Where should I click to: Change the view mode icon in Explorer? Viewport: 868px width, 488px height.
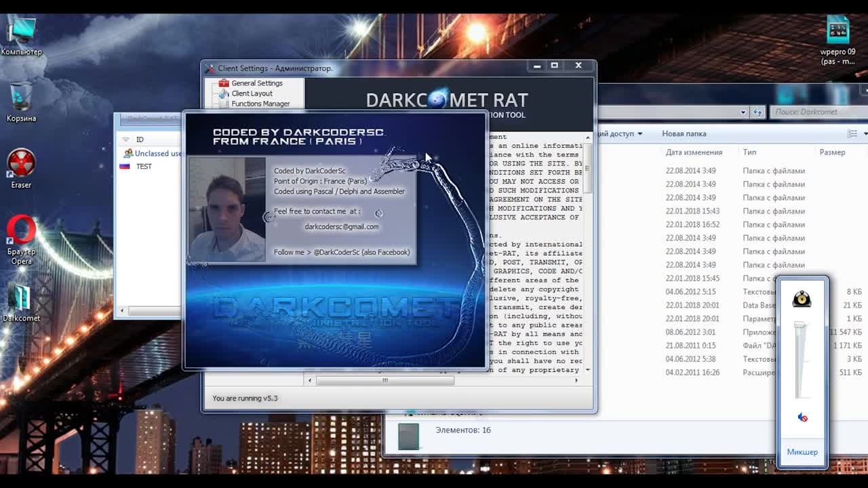pos(852,134)
